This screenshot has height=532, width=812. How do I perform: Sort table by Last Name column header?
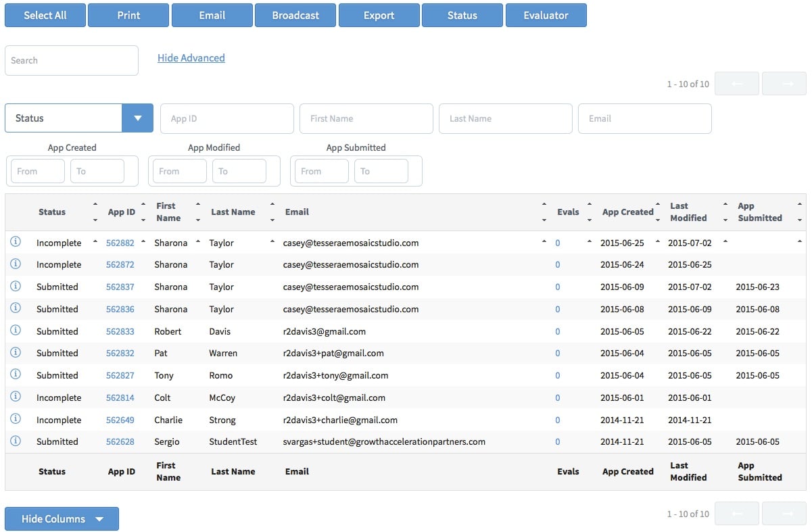point(233,212)
